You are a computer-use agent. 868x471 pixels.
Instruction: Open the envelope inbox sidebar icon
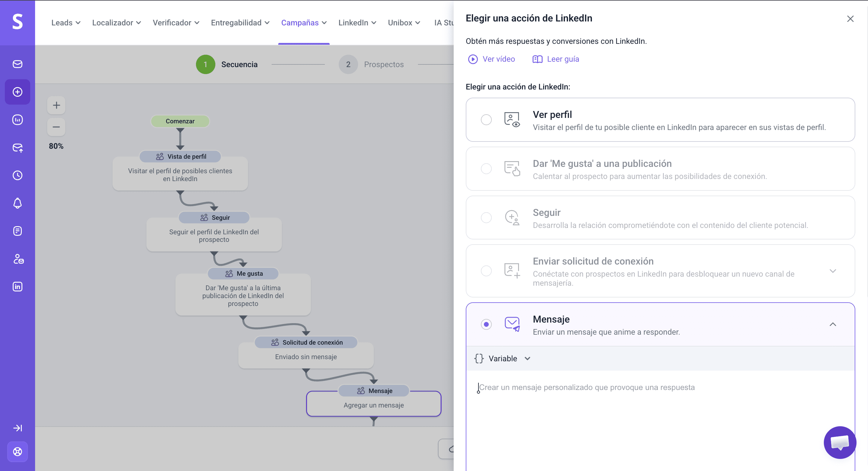pyautogui.click(x=18, y=64)
